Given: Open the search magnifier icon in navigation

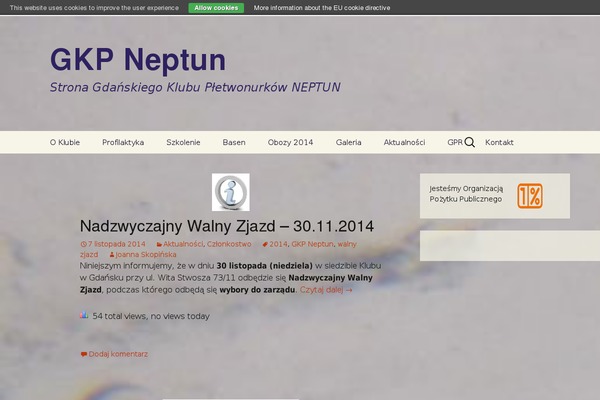Looking at the screenshot, I should pyautogui.click(x=470, y=142).
